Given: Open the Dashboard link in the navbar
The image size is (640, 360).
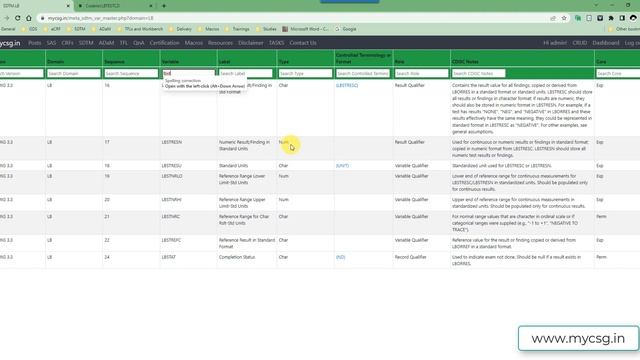Looking at the screenshot, I should coord(606,43).
